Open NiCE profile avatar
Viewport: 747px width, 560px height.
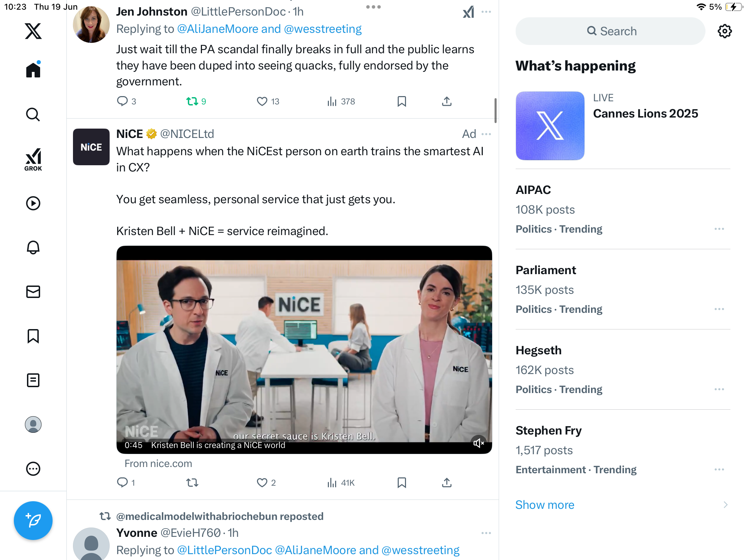pos(91,147)
